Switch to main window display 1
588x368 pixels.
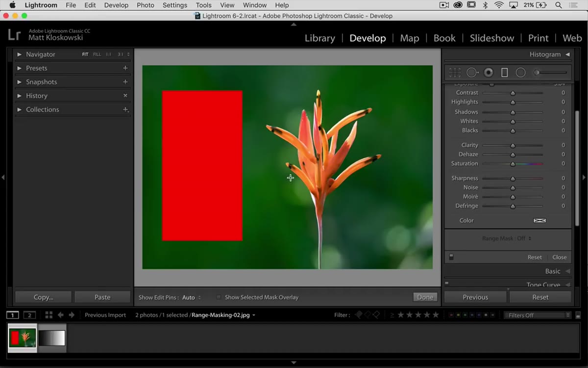coord(13,315)
